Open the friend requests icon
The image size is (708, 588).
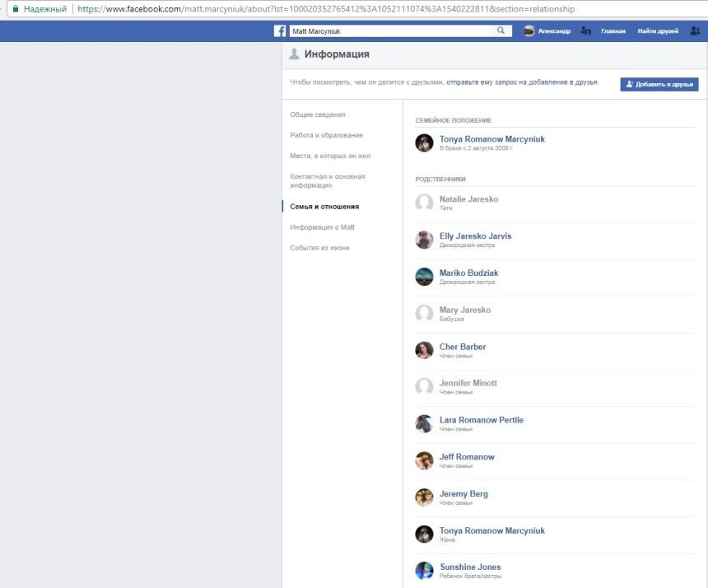(585, 31)
